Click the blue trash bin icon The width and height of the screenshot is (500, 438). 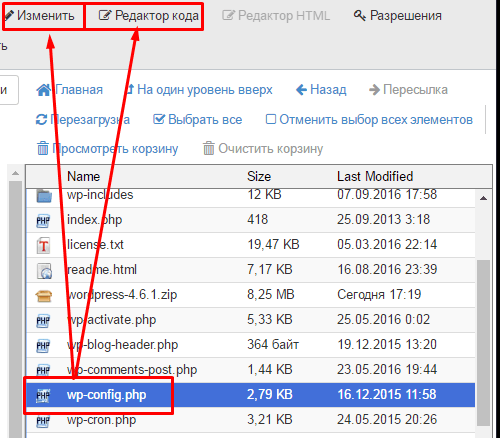pos(43,148)
